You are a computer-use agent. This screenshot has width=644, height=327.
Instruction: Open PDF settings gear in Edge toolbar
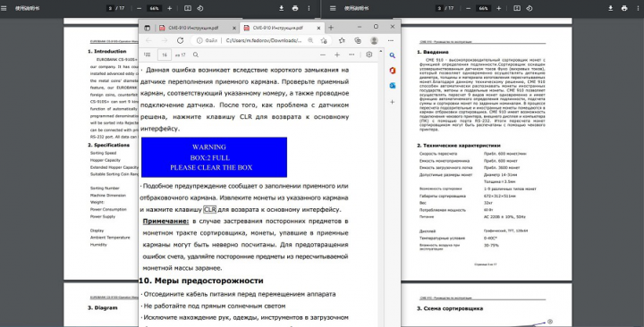click(x=369, y=54)
